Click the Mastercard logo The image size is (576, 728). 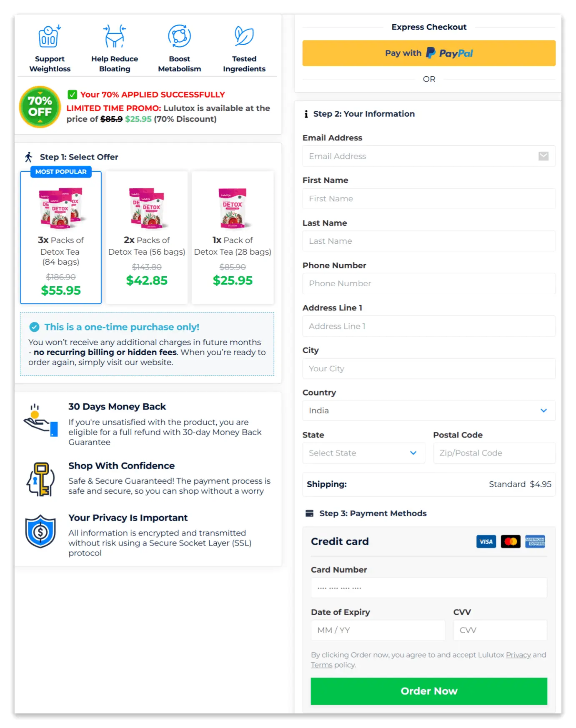[511, 541]
